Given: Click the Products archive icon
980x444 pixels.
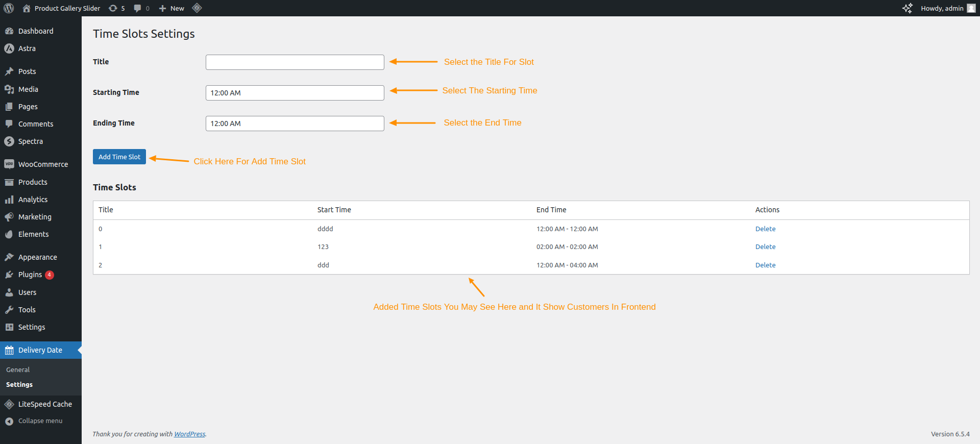Looking at the screenshot, I should (9, 182).
